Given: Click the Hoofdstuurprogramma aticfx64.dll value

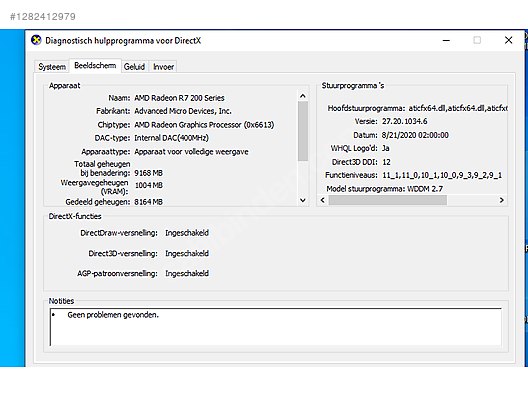Looking at the screenshot, I should (x=458, y=108).
